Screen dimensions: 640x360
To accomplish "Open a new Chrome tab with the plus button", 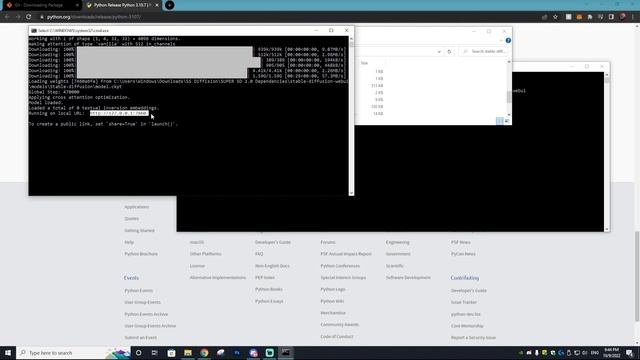I will (169, 5).
